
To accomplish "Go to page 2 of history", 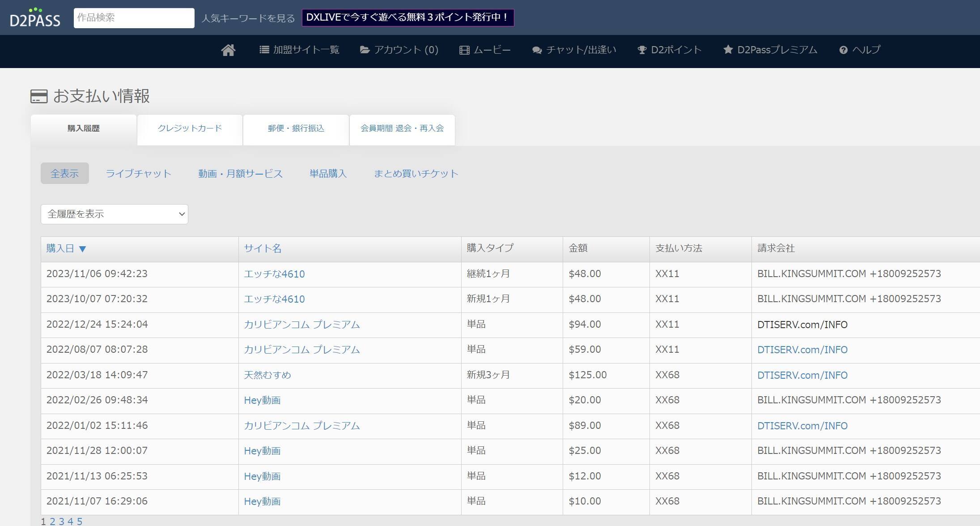I will (52, 522).
